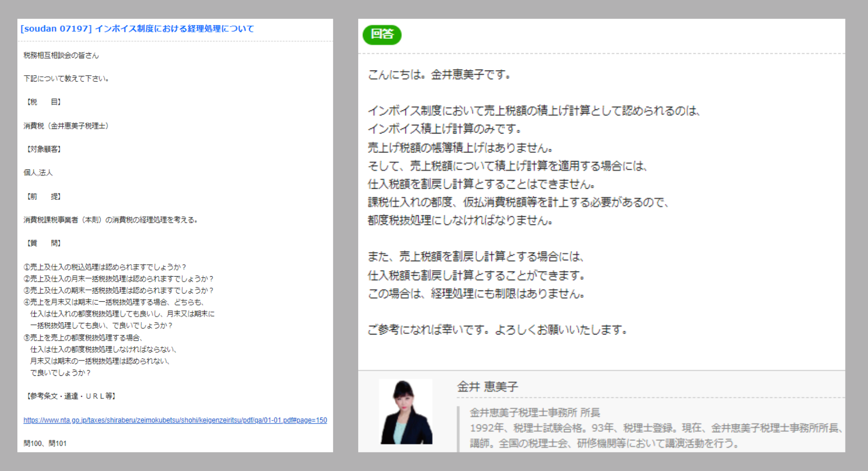Select the author name 金井 恵美子
868x471 pixels.
click(x=487, y=387)
